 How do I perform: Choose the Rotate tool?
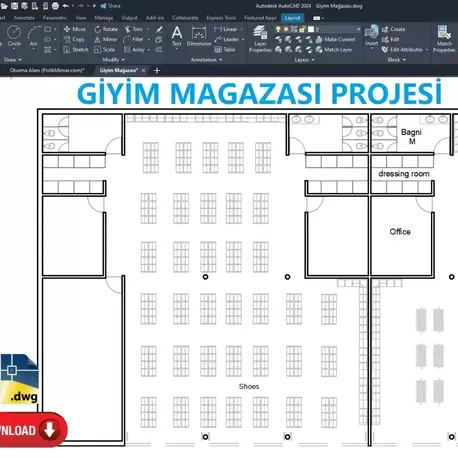(x=106, y=29)
